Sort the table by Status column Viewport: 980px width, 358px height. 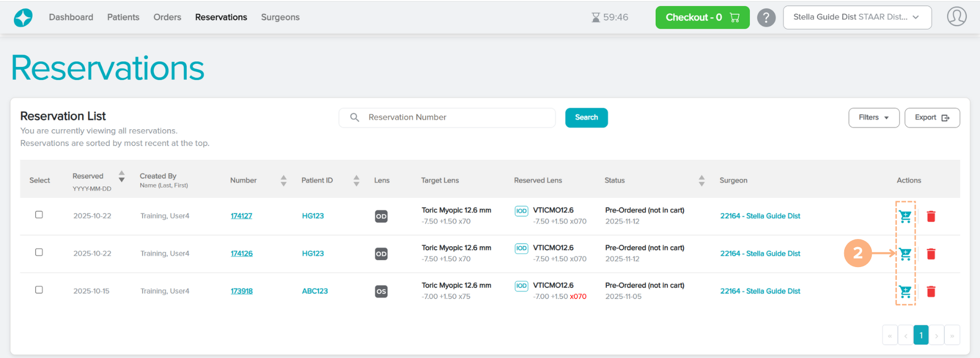point(701,180)
